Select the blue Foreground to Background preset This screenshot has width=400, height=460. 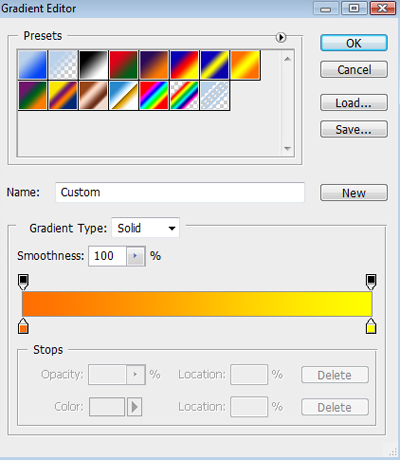coord(33,65)
